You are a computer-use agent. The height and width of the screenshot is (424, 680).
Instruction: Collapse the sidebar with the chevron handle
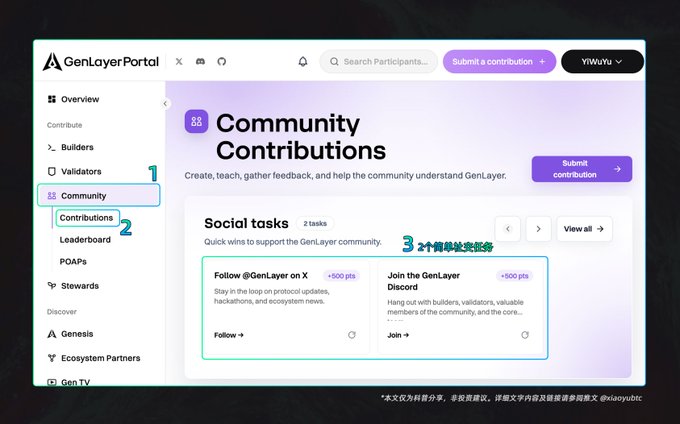(x=165, y=104)
